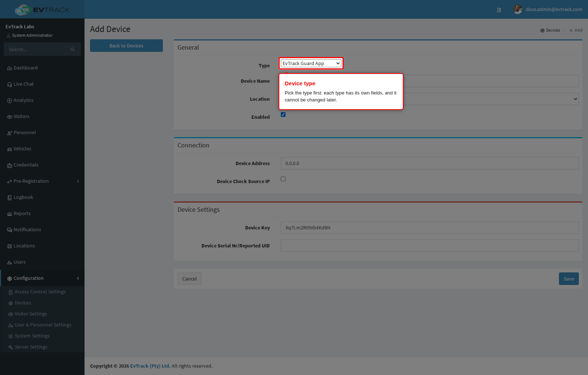Enable Device Check Source IP checkbox
588x375 pixels.
(283, 179)
